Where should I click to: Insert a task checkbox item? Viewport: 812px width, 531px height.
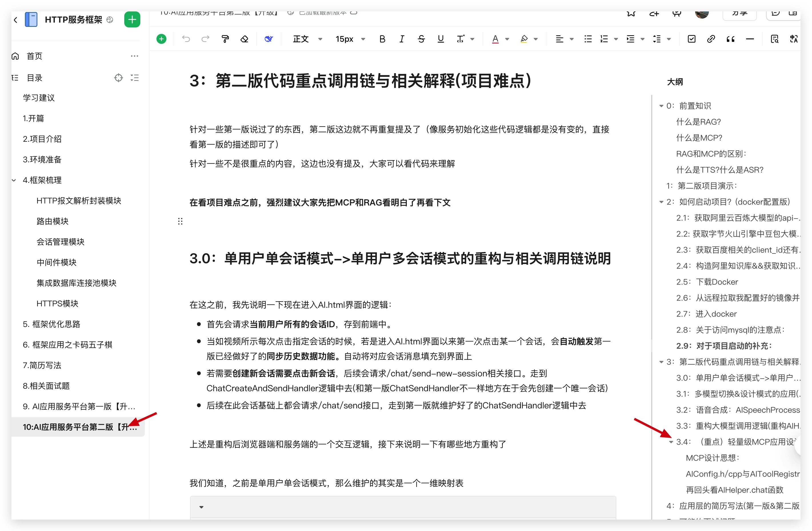(691, 39)
